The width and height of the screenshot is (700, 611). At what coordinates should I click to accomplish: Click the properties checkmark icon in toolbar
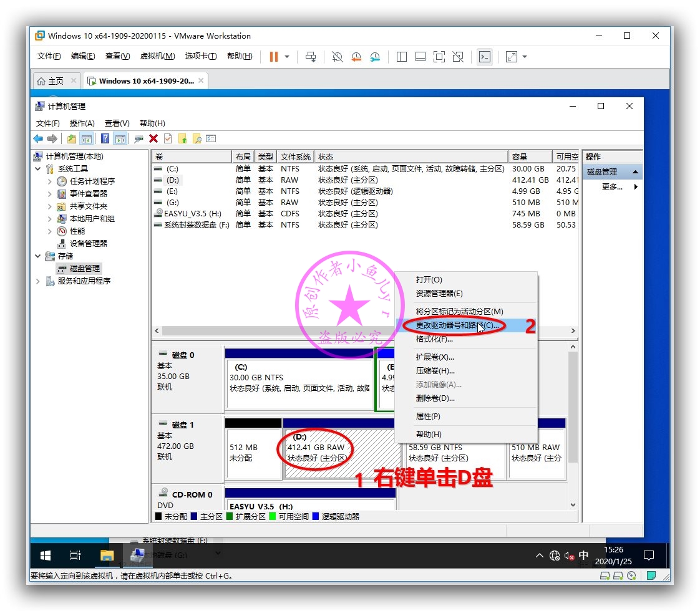point(168,138)
